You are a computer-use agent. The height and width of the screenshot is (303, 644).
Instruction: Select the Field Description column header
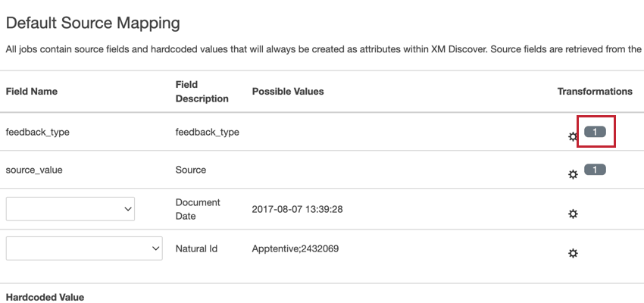click(x=202, y=92)
